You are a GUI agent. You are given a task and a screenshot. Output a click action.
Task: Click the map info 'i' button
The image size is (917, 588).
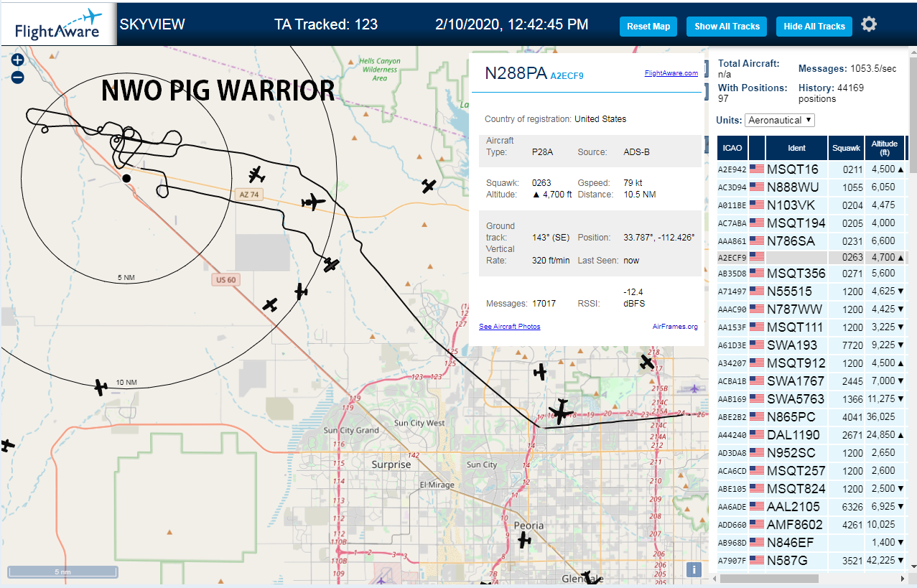point(694,570)
